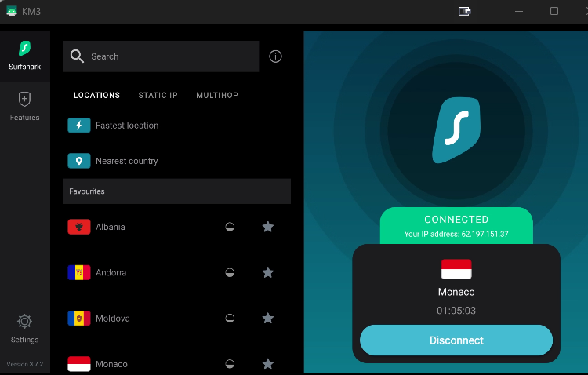This screenshot has height=375, width=588.
Task: Click the KM3 app icon in title bar
Action: point(12,11)
